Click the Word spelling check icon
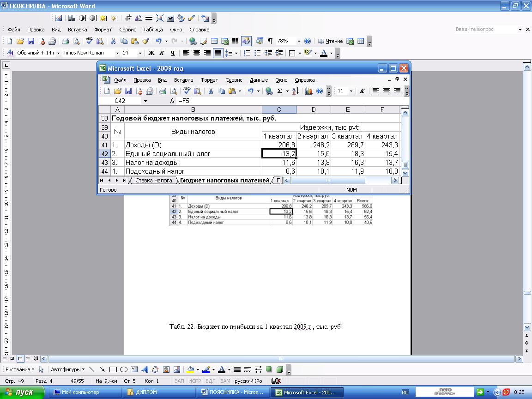Viewport: 532px width, 399px height. (90, 41)
